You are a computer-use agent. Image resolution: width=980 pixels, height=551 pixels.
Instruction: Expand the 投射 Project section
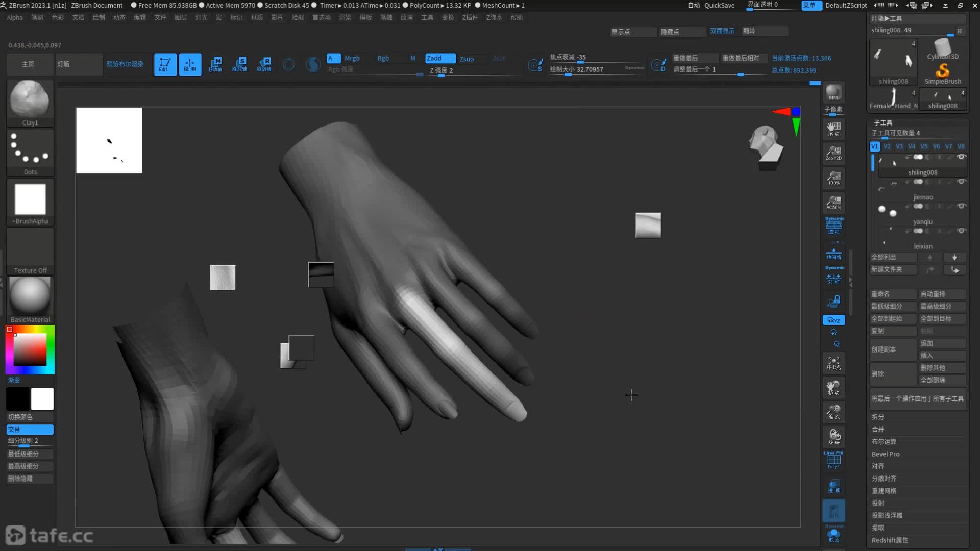click(x=877, y=503)
